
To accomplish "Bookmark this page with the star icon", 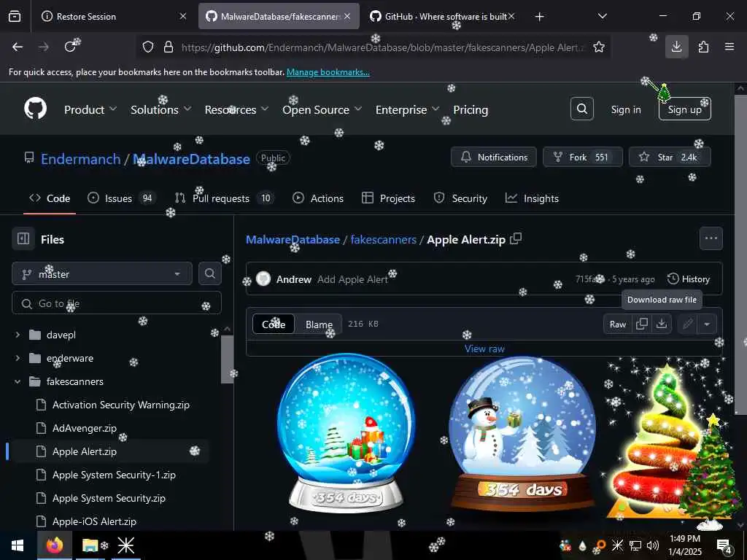I will click(599, 47).
